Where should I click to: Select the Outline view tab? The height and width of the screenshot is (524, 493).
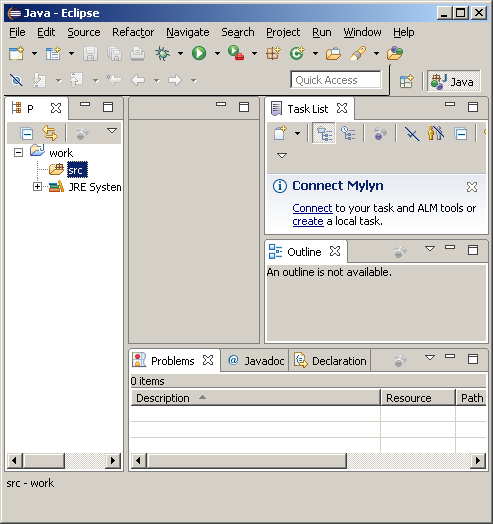coord(305,252)
